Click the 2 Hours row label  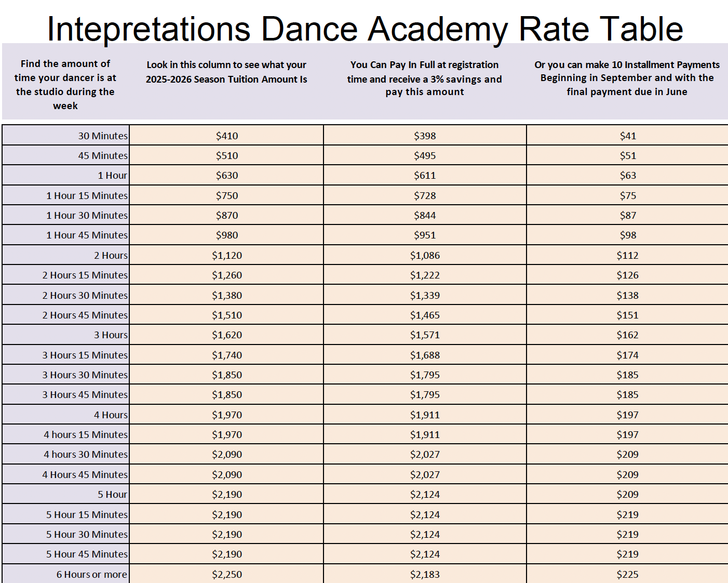tap(111, 255)
